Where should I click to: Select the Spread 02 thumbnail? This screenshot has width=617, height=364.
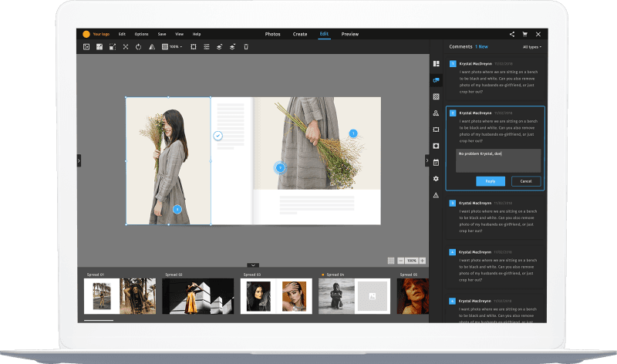[197, 296]
